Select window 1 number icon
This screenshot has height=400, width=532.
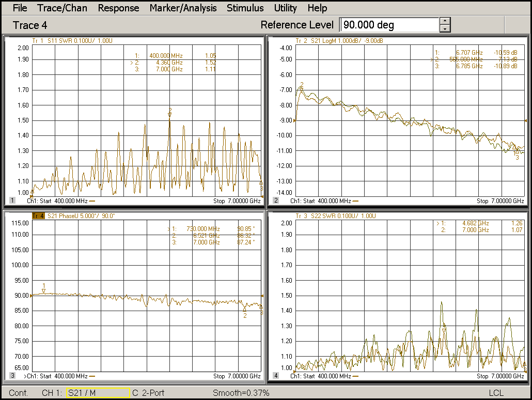(x=12, y=201)
